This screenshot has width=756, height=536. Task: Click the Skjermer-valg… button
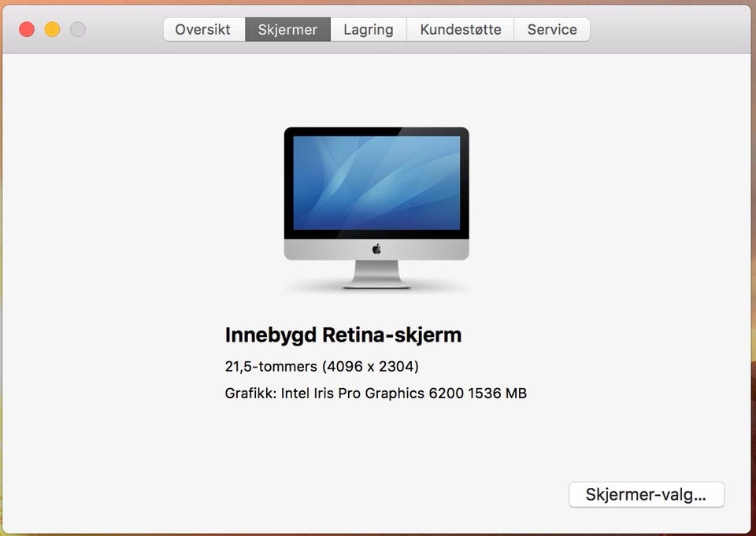click(646, 494)
